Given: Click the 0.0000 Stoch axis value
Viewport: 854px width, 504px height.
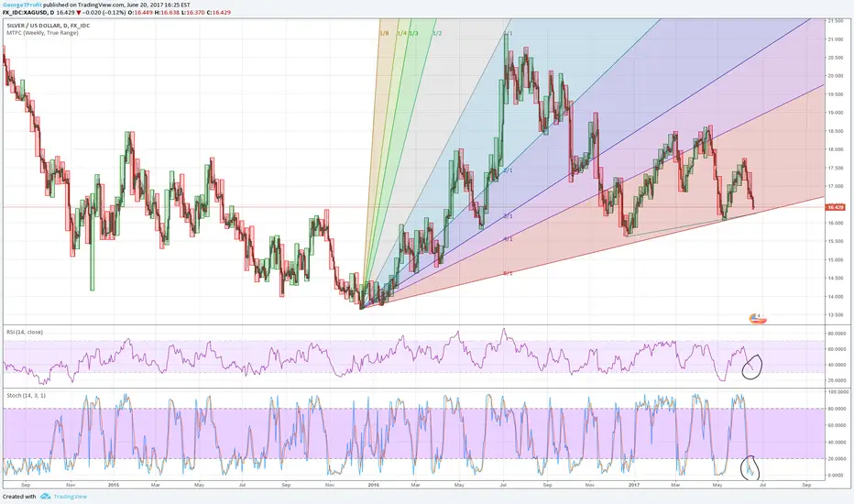Looking at the screenshot, I should click(x=837, y=475).
